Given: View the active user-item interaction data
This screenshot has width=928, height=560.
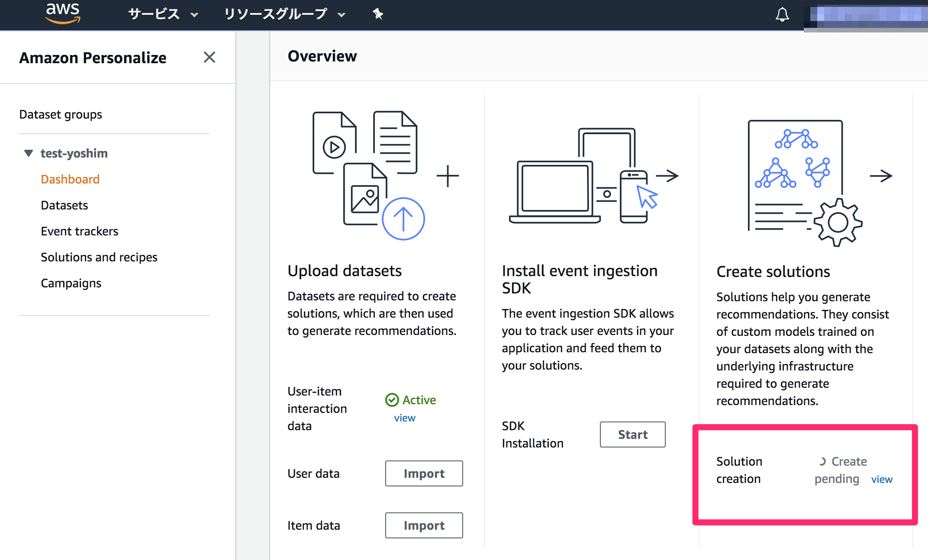Looking at the screenshot, I should pos(404,418).
